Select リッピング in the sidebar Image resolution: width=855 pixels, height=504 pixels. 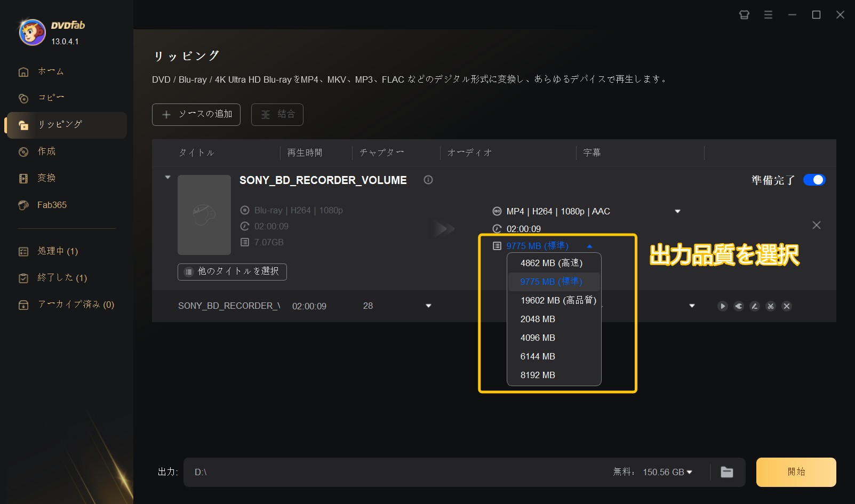pyautogui.click(x=66, y=125)
